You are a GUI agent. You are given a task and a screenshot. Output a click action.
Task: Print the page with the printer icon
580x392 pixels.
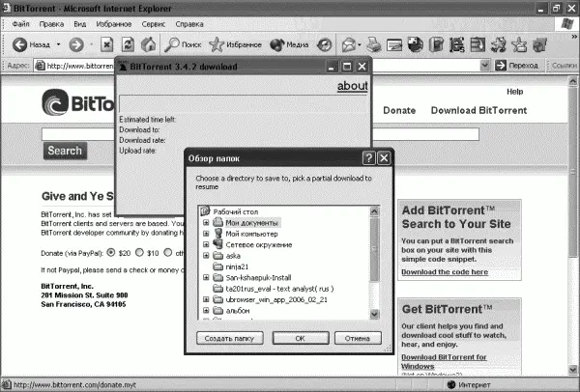(x=374, y=45)
